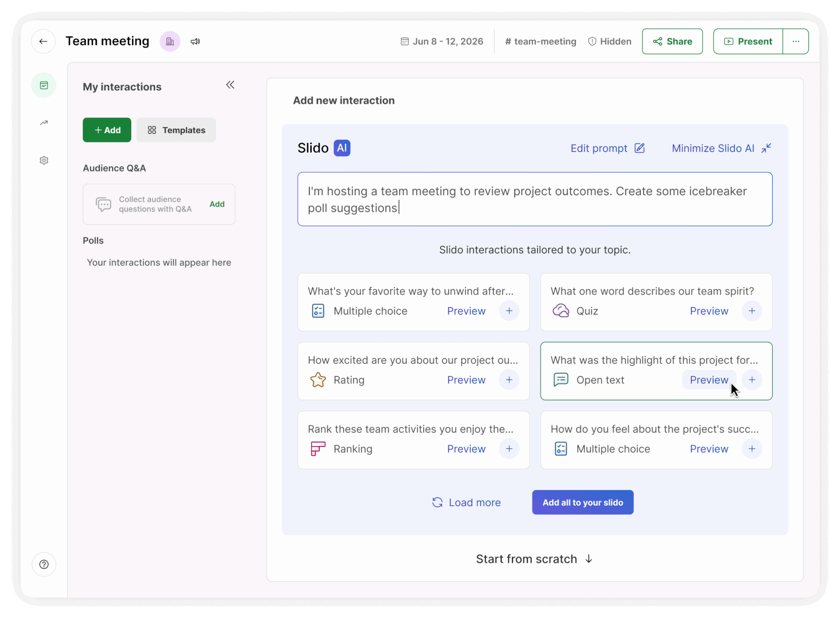Preview the team activities ranking poll

pos(466,449)
